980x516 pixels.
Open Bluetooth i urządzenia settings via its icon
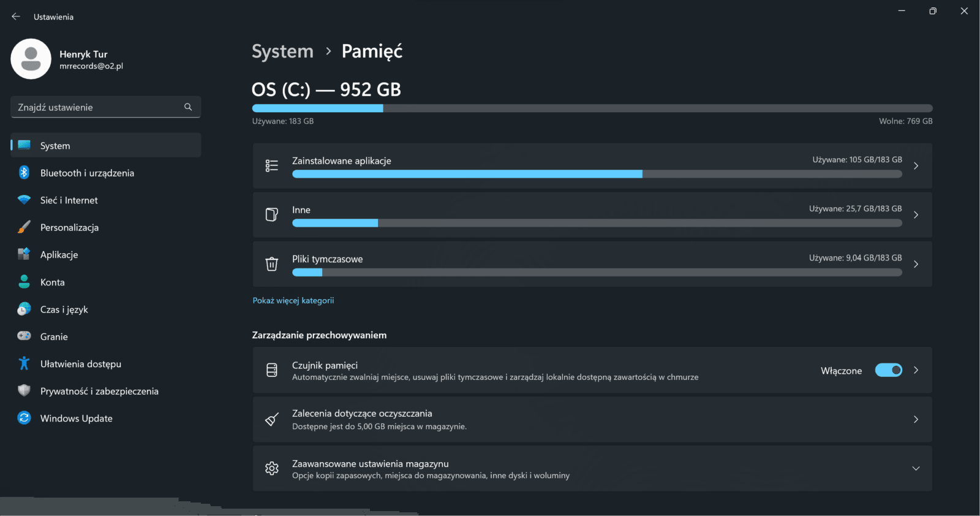pyautogui.click(x=23, y=173)
